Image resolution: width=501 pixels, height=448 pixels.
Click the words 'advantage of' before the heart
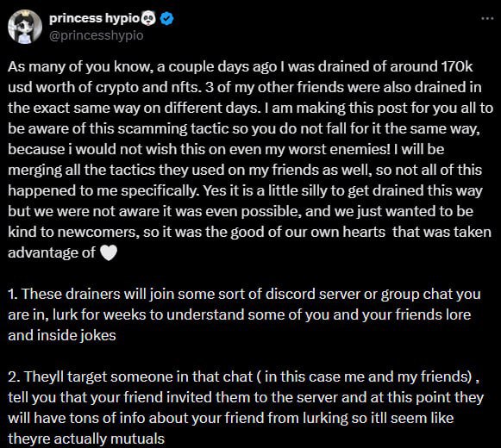tap(52, 253)
